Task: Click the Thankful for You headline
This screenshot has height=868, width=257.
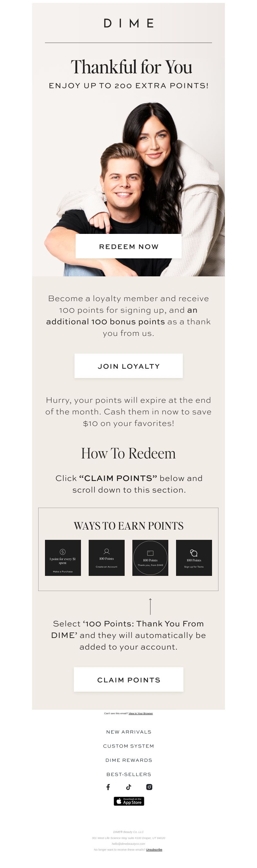Action: [131, 67]
